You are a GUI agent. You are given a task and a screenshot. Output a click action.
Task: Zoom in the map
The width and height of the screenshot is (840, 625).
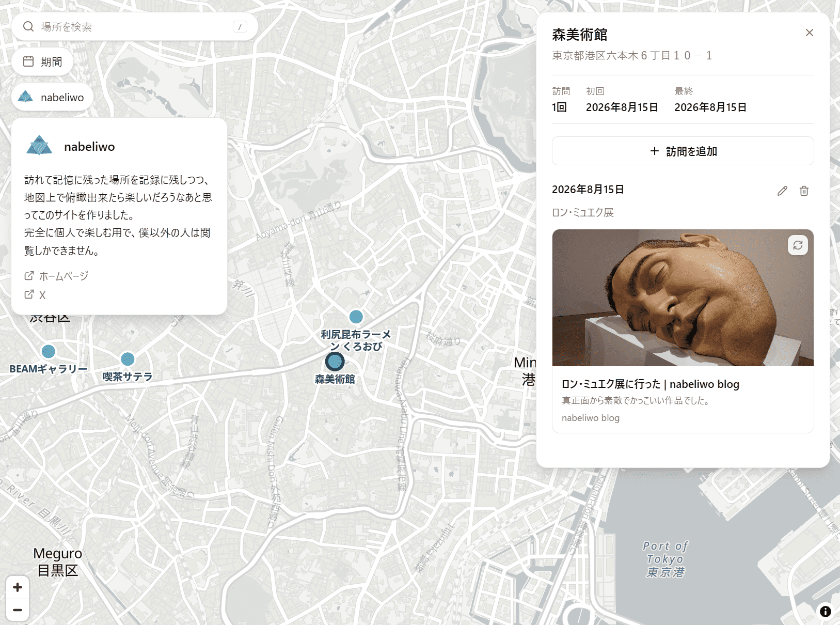(18, 587)
